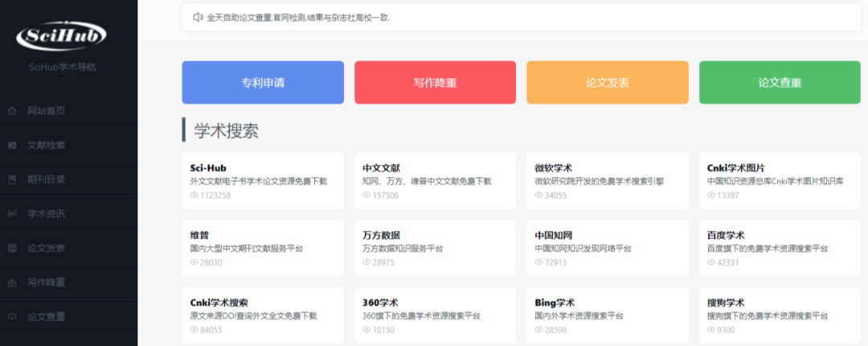Click the orange 论文发表 button
The image size is (868, 346).
coord(608,83)
